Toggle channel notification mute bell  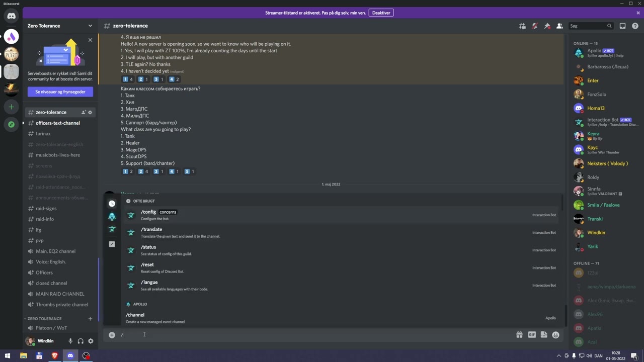(535, 26)
